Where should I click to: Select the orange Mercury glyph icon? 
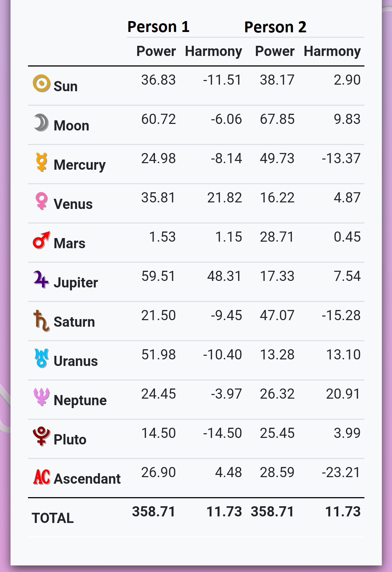point(42,162)
